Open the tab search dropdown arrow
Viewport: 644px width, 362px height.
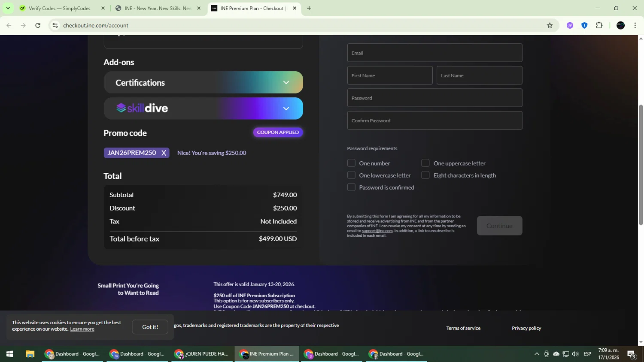(x=8, y=8)
